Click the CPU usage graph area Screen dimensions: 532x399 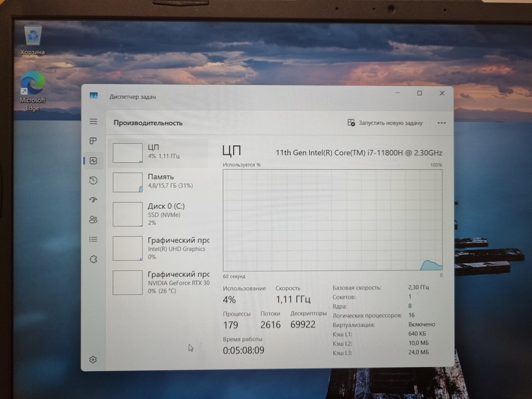332,220
